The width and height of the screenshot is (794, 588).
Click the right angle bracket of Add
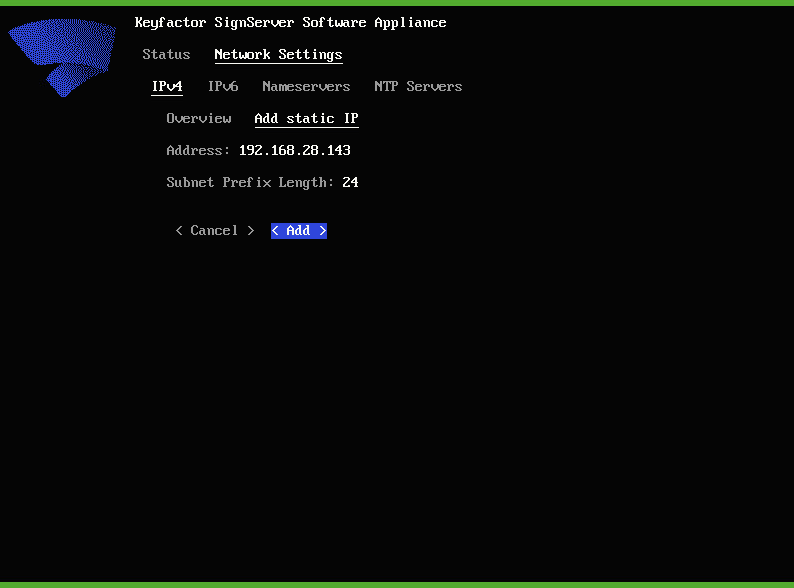coord(322,230)
